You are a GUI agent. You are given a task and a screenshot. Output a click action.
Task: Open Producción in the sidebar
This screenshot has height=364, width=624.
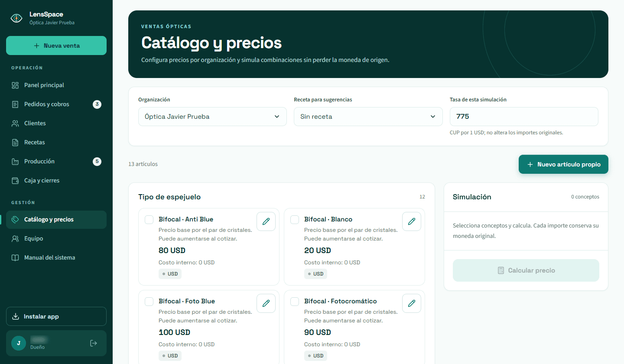(x=56, y=162)
